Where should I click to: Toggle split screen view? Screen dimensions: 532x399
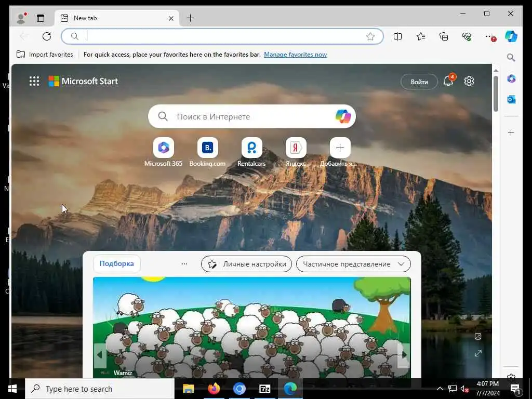pos(397,36)
